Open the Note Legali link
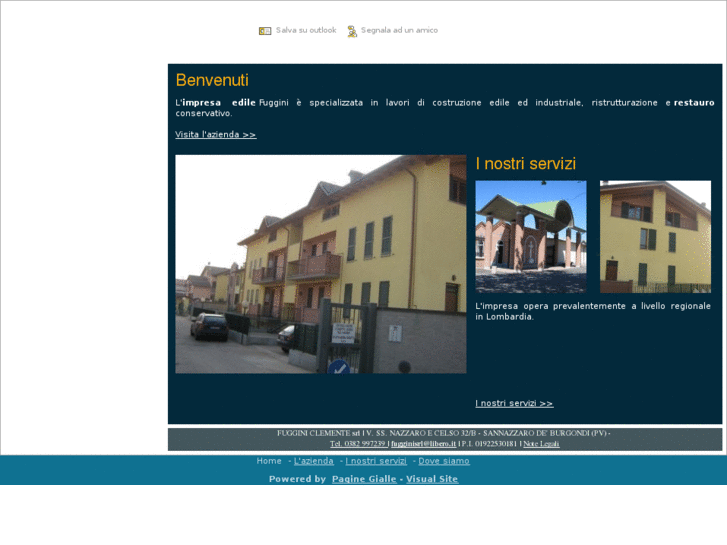This screenshot has width=727, height=545. pyautogui.click(x=541, y=444)
